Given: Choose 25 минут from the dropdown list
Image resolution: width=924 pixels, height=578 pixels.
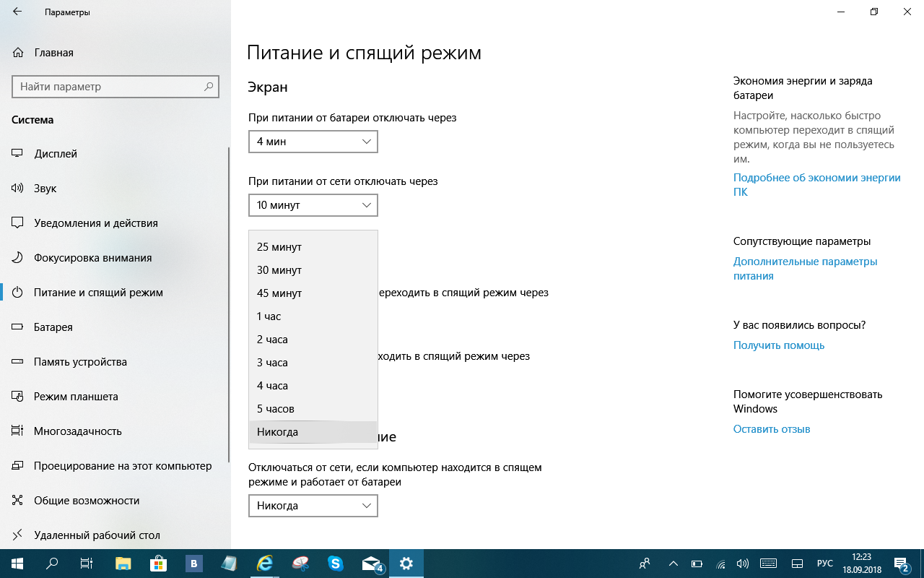Looking at the screenshot, I should [x=313, y=247].
